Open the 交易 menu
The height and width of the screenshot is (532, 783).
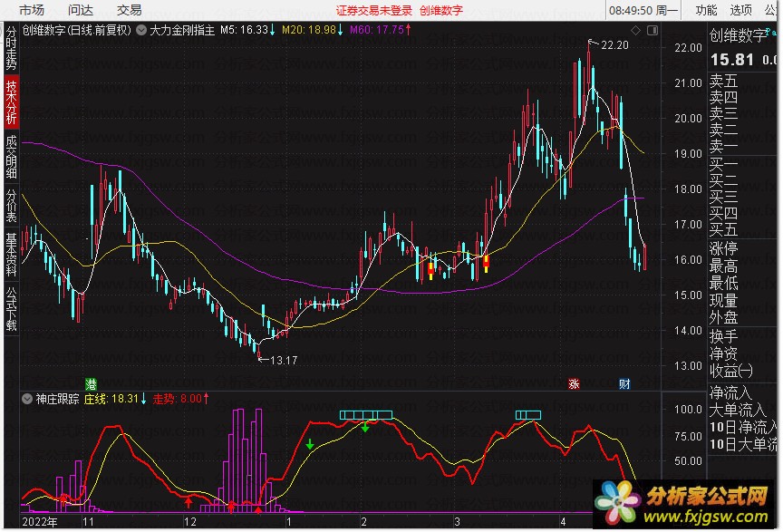(130, 10)
